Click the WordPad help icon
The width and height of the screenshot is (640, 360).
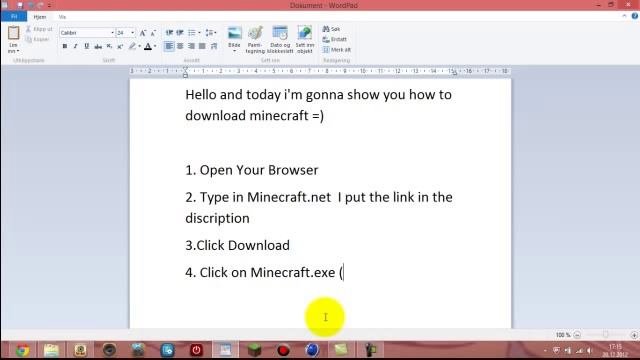point(634,16)
